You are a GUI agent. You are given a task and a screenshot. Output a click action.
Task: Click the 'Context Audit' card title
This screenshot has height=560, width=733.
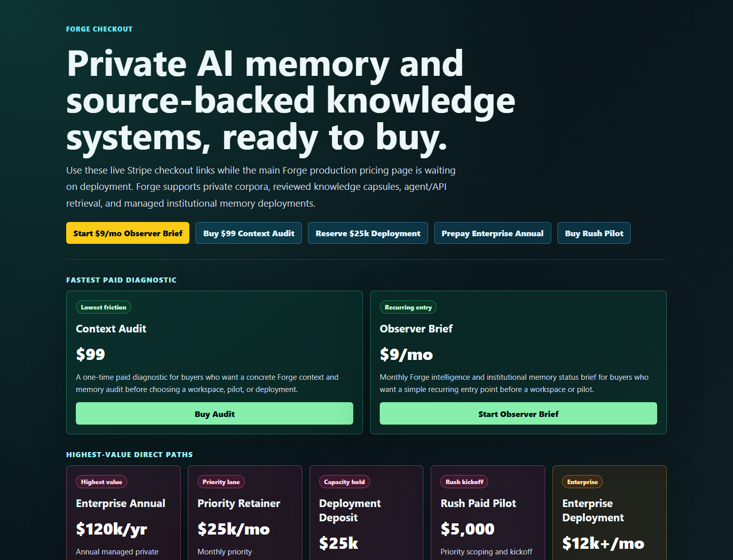[111, 329]
